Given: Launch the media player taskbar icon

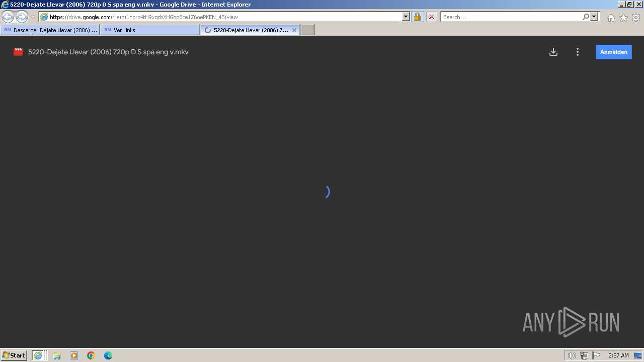Looking at the screenshot, I should click(74, 355).
